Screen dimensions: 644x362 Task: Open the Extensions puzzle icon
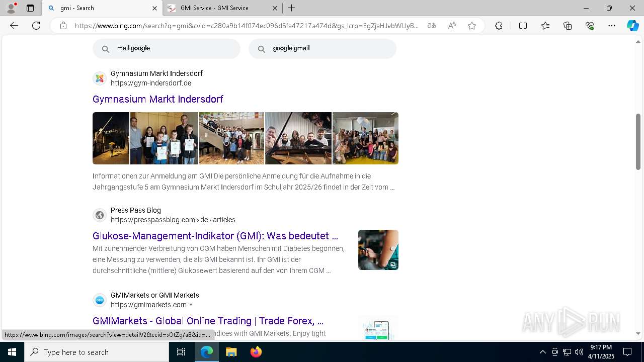point(499,26)
